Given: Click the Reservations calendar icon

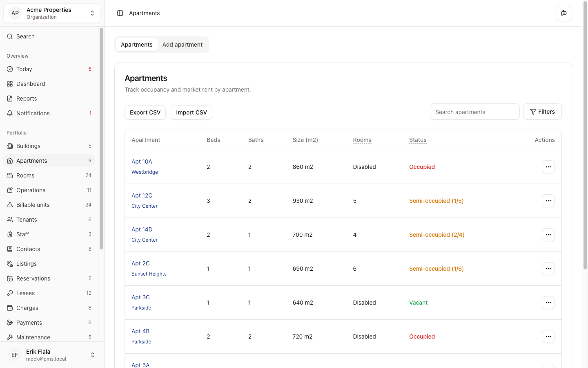Looking at the screenshot, I should click(x=10, y=278).
